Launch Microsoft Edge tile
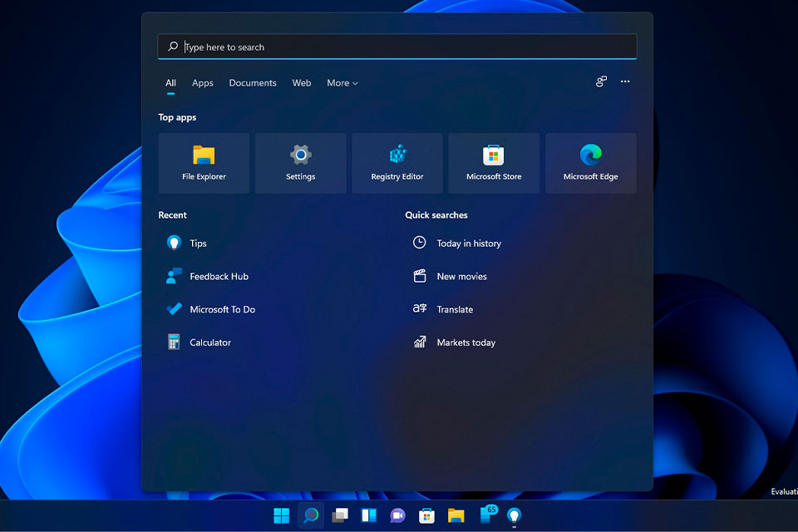798x532 pixels. 590,163
